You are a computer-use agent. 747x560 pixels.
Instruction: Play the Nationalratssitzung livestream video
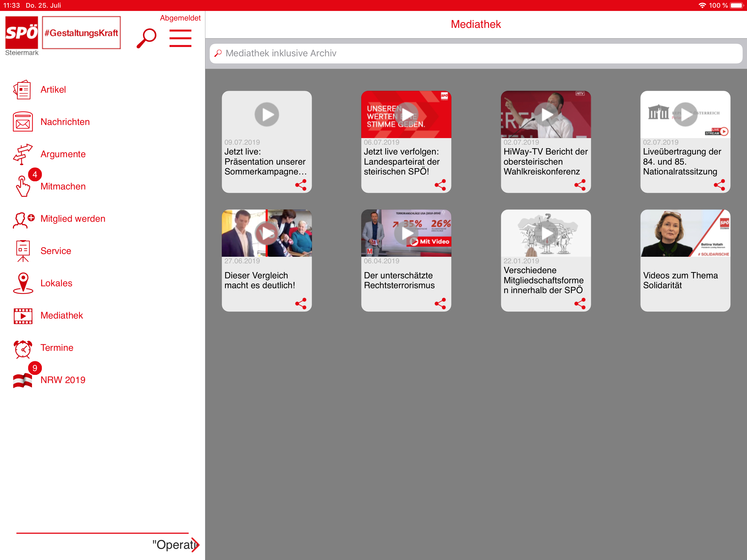pyautogui.click(x=685, y=115)
